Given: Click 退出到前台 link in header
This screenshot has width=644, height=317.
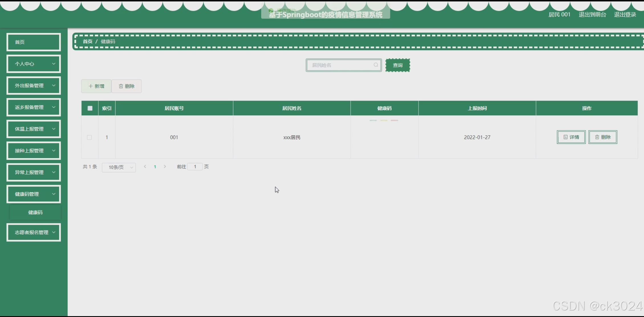Looking at the screenshot, I should tap(592, 15).
